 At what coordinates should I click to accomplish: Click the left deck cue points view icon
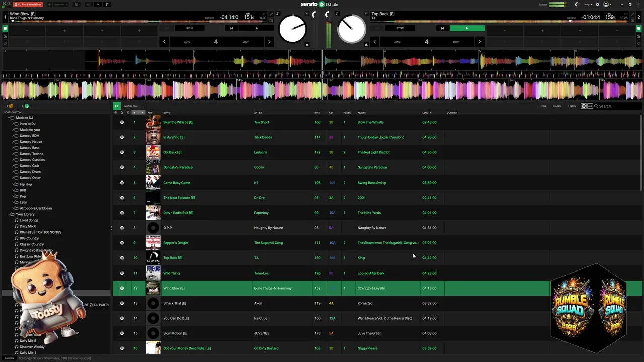point(5,29)
